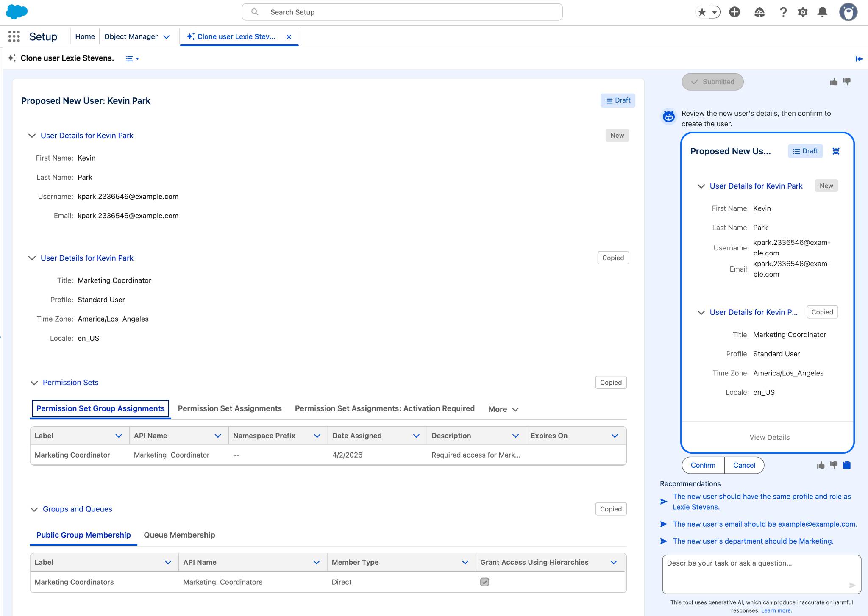Screen dimensions: 868x616
Task: Open the Trailhead guidance icon
Action: click(x=759, y=12)
